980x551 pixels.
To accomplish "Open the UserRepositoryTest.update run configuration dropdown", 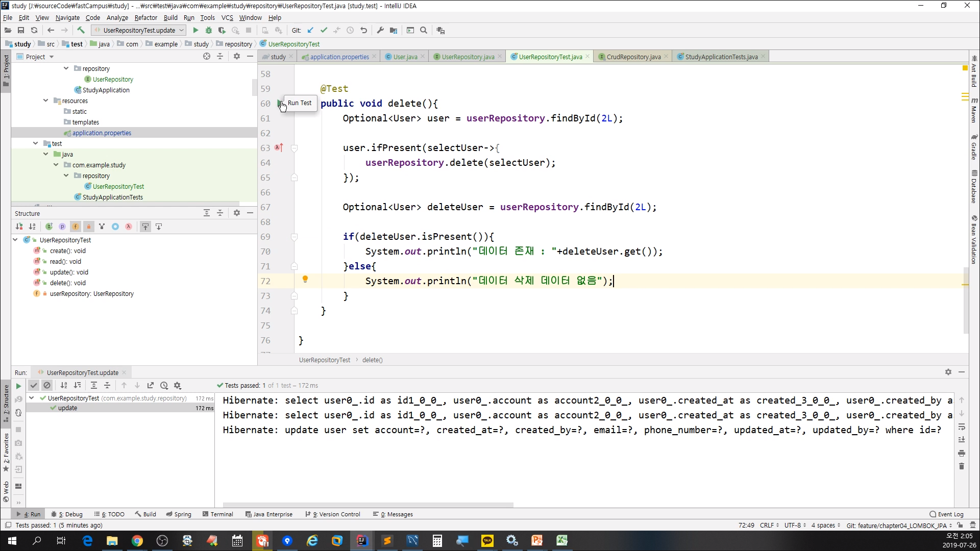I will [139, 31].
